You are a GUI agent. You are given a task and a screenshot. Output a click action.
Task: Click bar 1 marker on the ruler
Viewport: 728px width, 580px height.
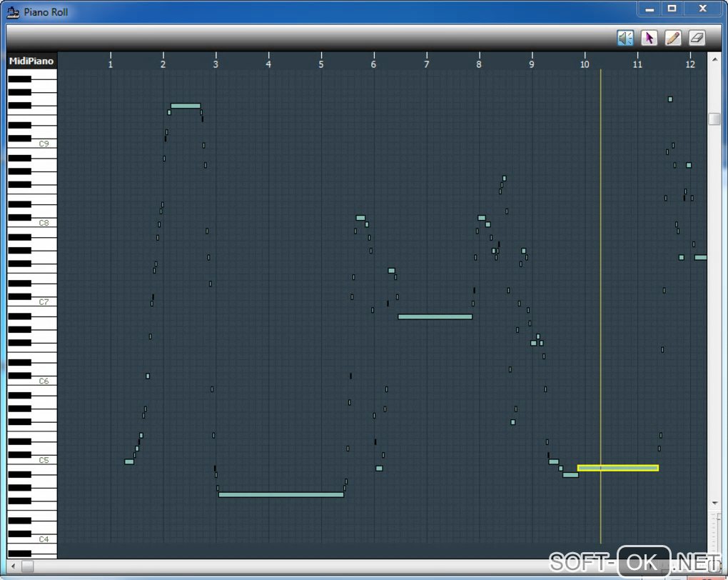111,64
